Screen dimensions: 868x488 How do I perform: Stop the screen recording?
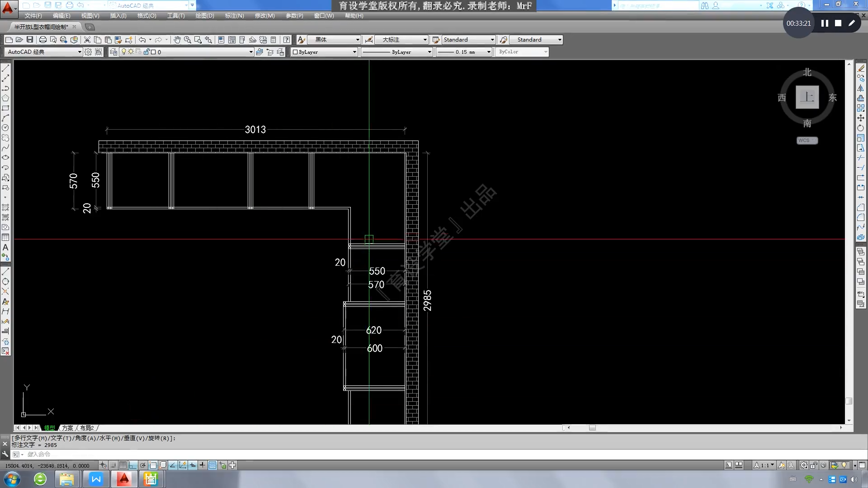pos(838,23)
